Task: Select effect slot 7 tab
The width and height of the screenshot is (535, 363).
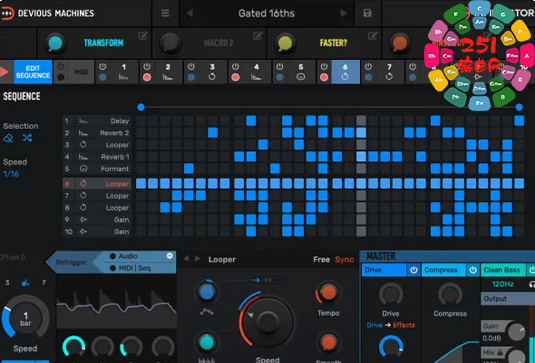Action: [x=389, y=72]
